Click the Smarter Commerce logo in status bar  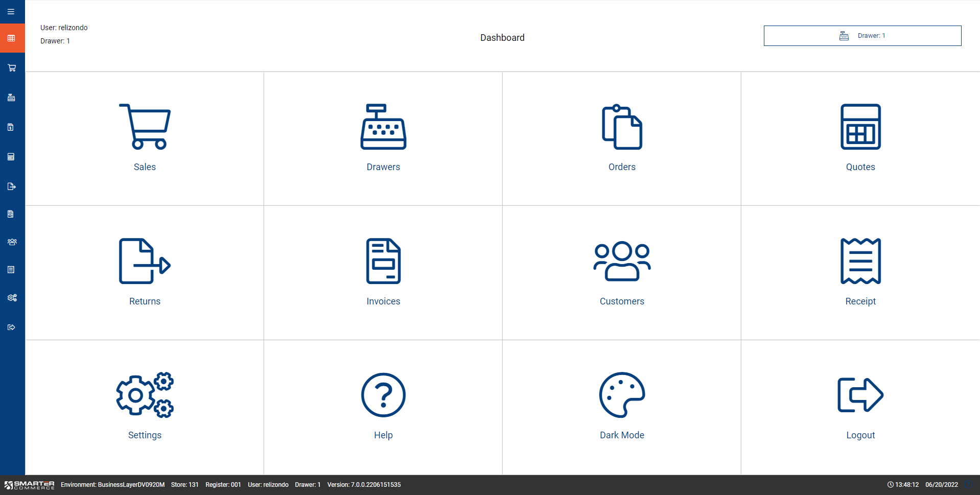29,485
